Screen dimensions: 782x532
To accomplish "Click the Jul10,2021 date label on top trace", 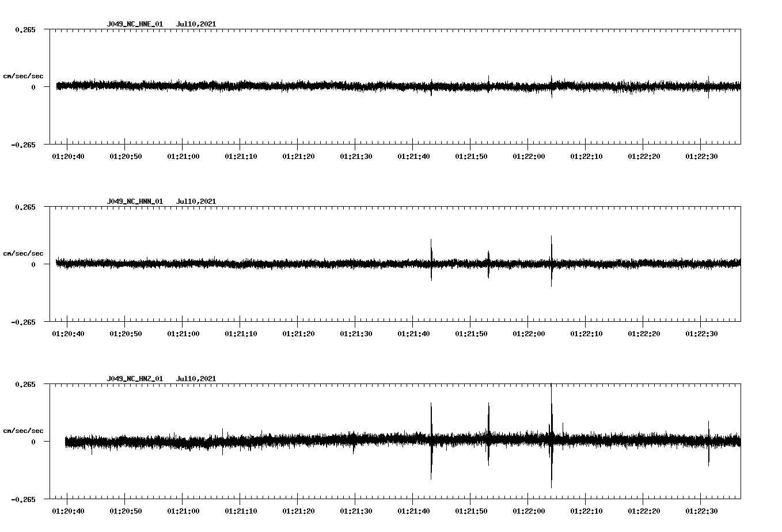I will [x=196, y=24].
